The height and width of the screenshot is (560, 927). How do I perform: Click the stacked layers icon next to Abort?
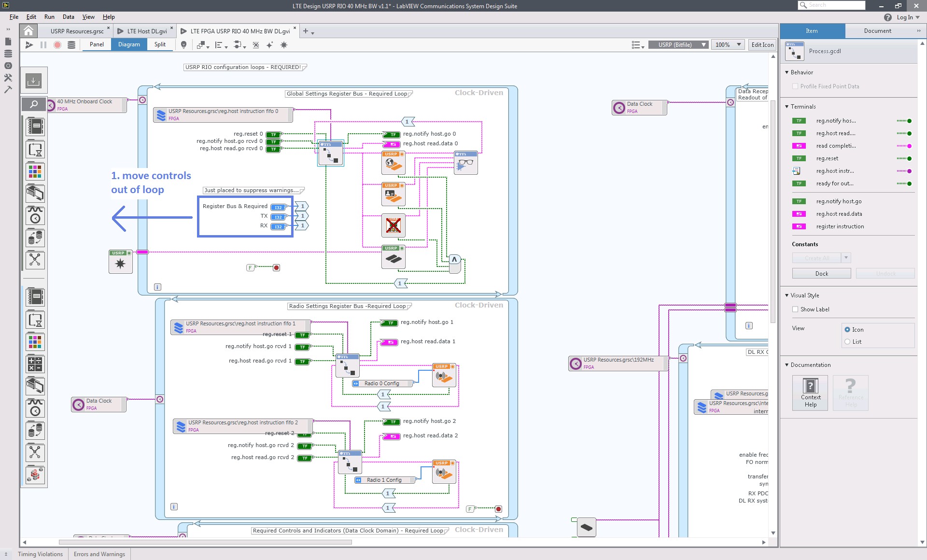[x=71, y=45]
